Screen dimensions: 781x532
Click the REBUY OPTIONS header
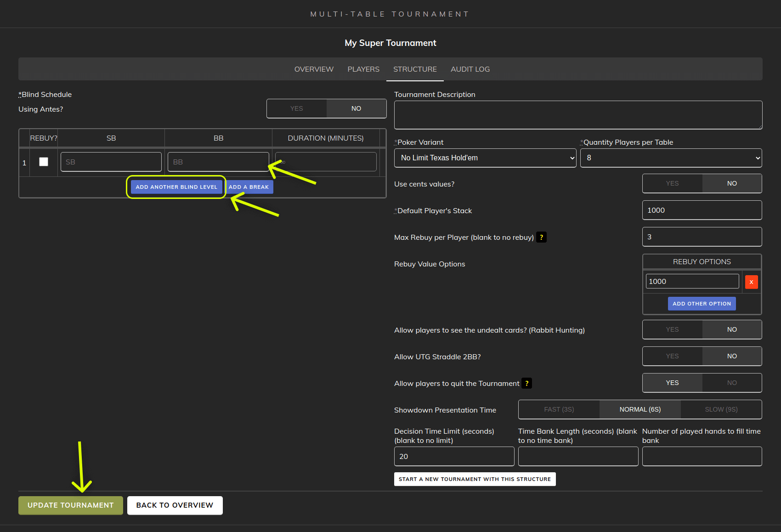(x=702, y=261)
